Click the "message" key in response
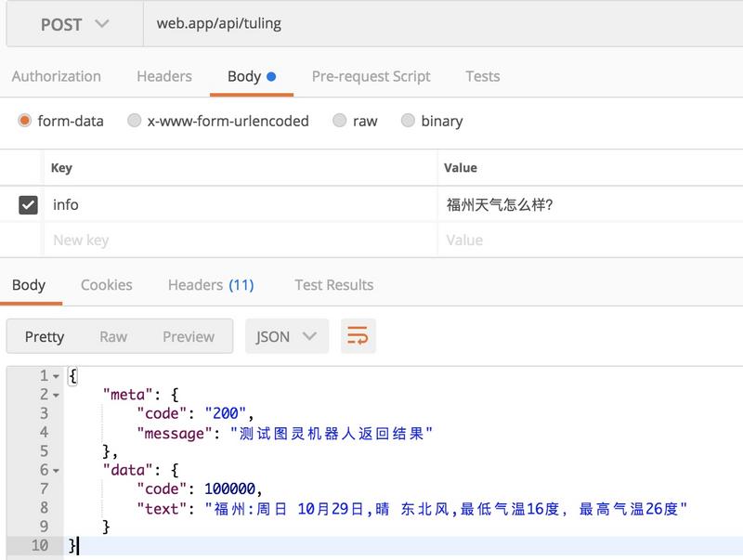 175,434
